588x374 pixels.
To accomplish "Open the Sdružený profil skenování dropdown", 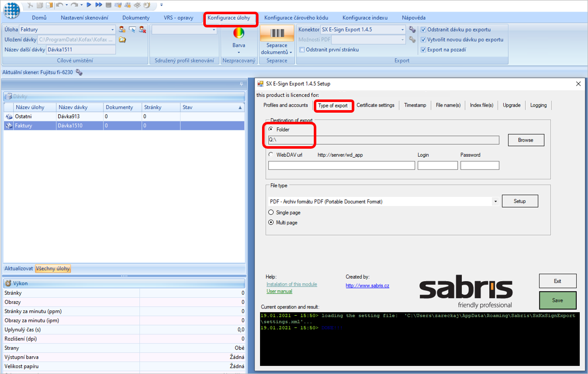I will 214,29.
